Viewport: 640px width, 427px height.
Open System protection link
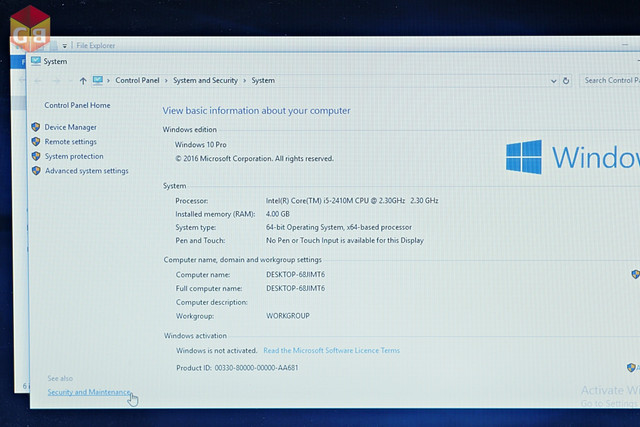pos(74,156)
